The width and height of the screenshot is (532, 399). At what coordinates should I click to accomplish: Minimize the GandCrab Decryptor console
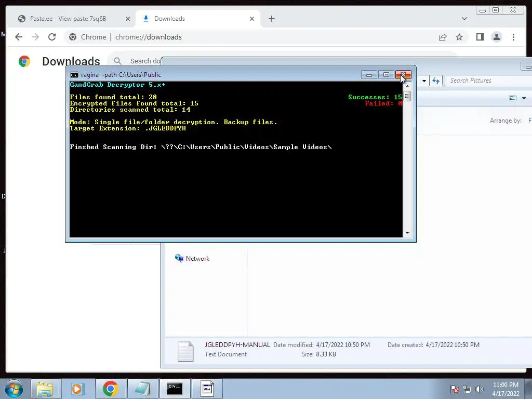tap(369, 75)
